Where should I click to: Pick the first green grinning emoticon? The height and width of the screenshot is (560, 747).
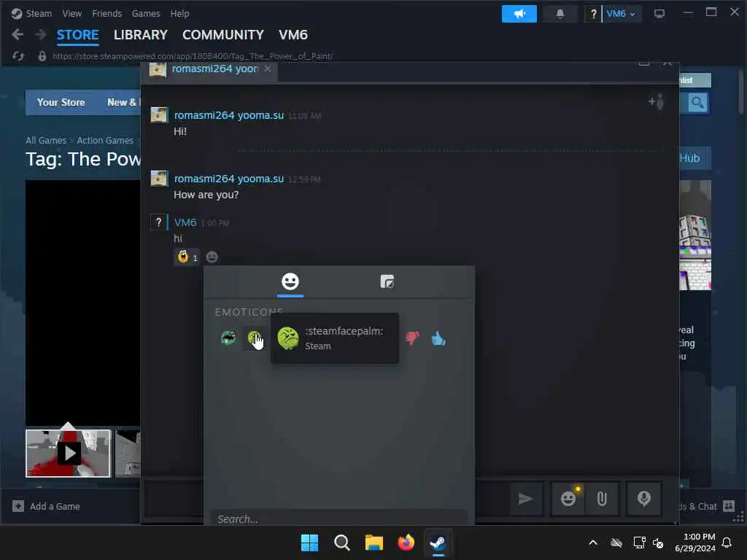pyautogui.click(x=228, y=338)
